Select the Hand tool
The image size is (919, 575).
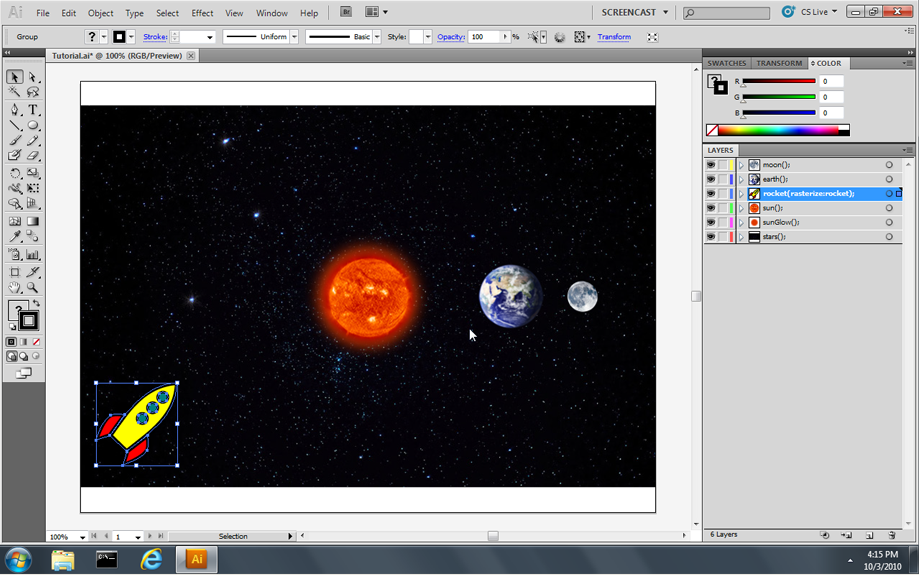point(15,288)
